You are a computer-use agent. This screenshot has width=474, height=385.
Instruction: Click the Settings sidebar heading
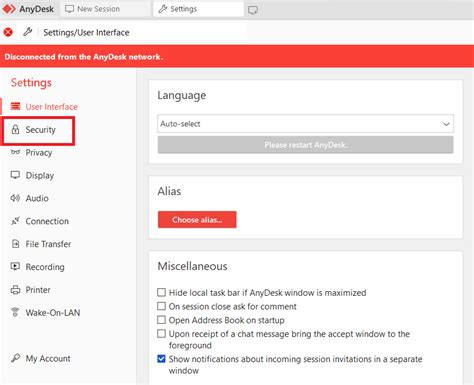[31, 83]
